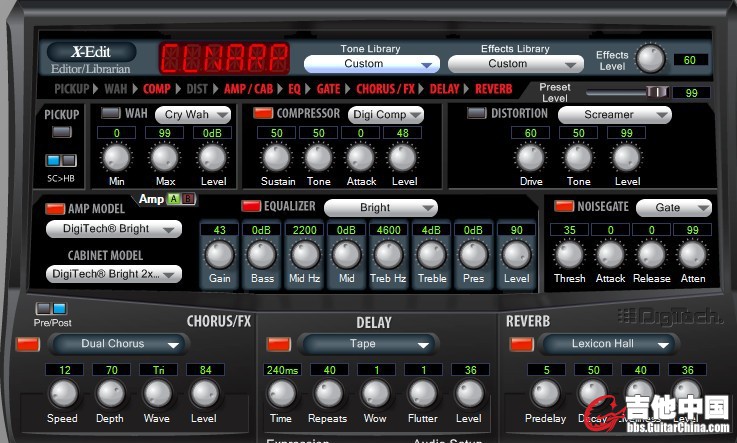Screen dimensions: 737x443
Task: Click the Wah Min knob
Action: [117, 158]
